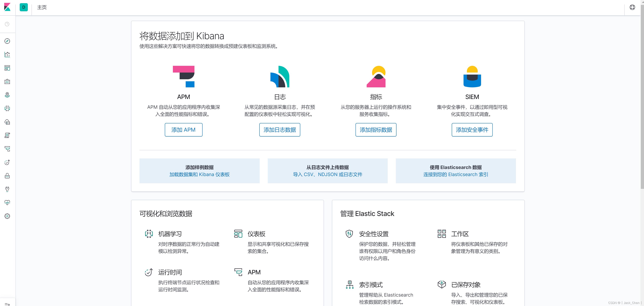Click the 指标 product logo
Viewport: 644px width, 306px height.
tap(376, 76)
